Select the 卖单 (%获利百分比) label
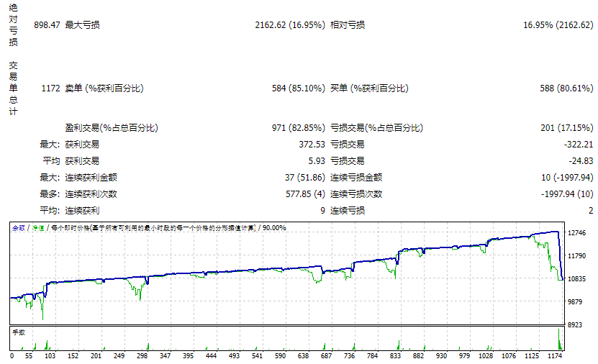This screenshot has width=598, height=364. [104, 88]
